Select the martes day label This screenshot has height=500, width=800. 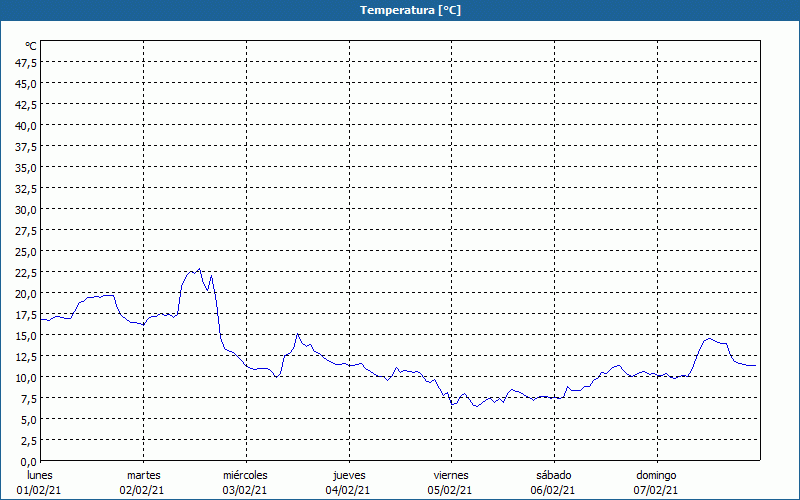144,475
